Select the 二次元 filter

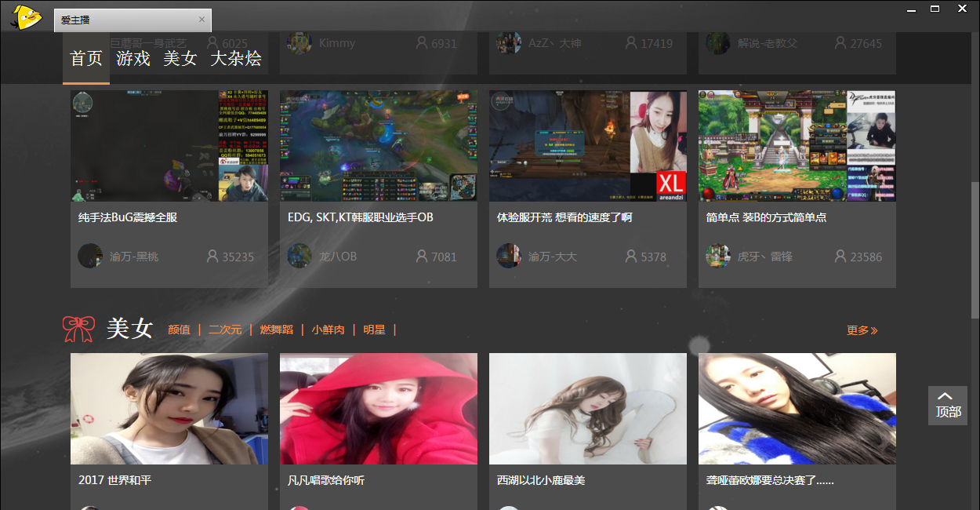pyautogui.click(x=225, y=330)
